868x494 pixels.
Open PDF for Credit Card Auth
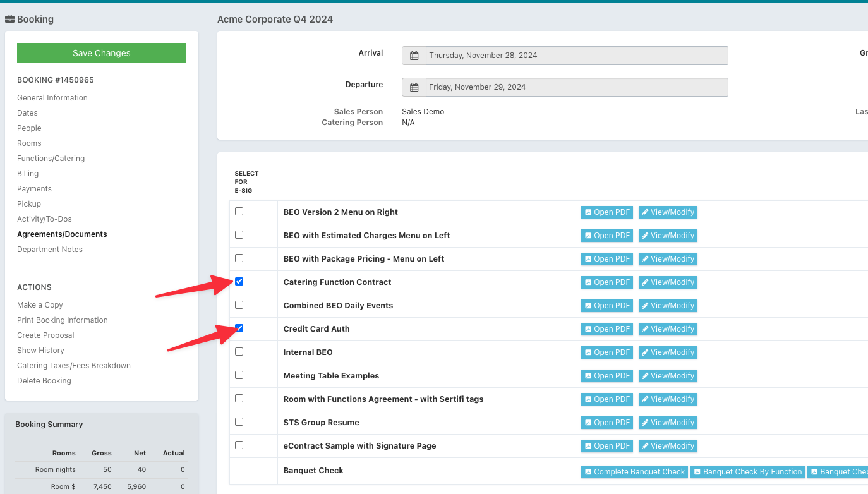click(606, 329)
